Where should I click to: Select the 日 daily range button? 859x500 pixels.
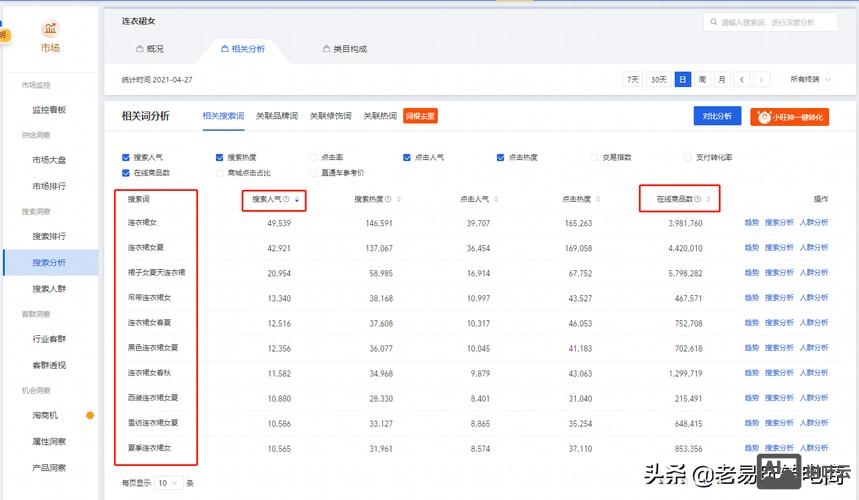click(x=683, y=80)
